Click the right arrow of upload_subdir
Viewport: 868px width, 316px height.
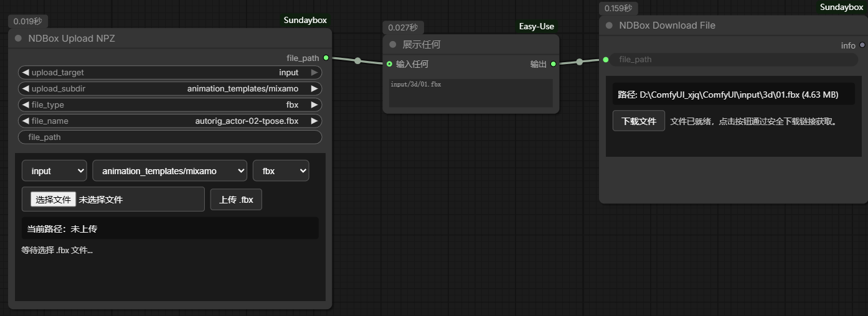tap(314, 89)
